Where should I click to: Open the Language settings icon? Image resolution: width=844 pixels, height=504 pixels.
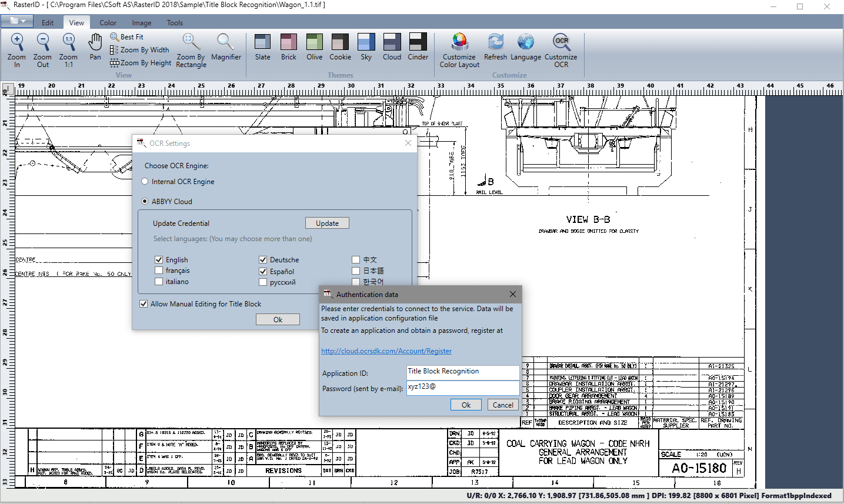526,46
